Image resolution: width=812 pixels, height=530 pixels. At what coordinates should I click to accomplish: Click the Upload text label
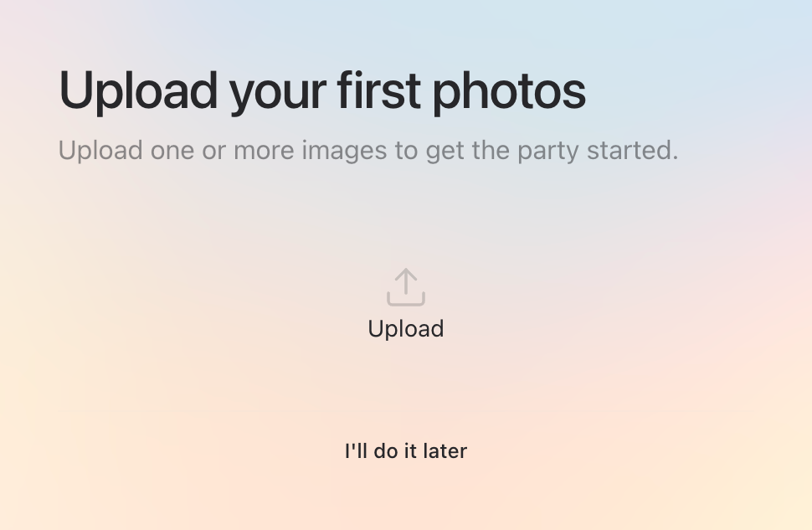[406, 329]
